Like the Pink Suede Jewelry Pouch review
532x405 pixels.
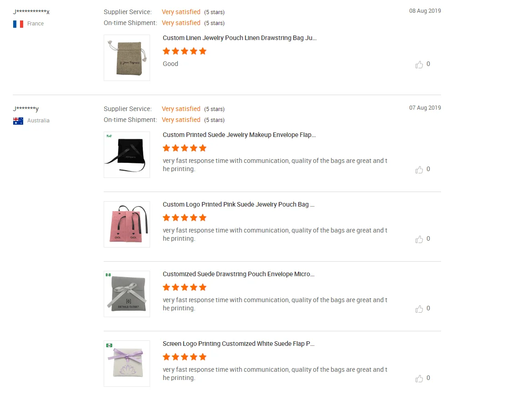pos(419,239)
